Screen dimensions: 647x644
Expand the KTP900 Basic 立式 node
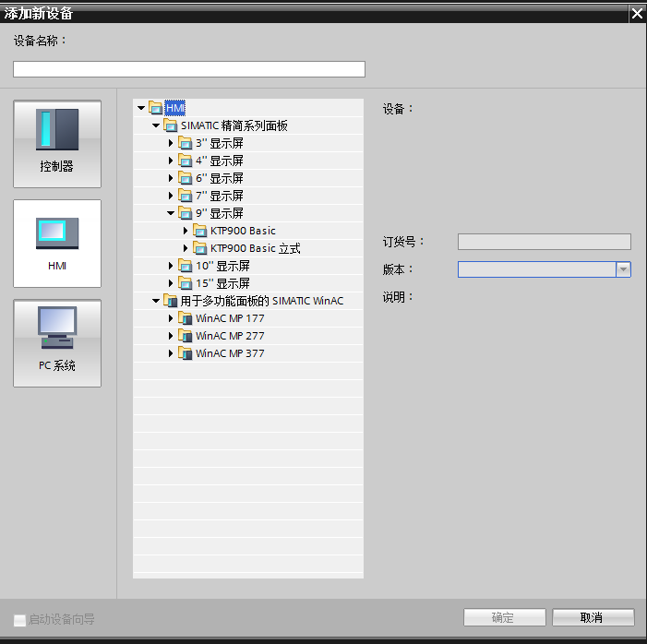186,248
